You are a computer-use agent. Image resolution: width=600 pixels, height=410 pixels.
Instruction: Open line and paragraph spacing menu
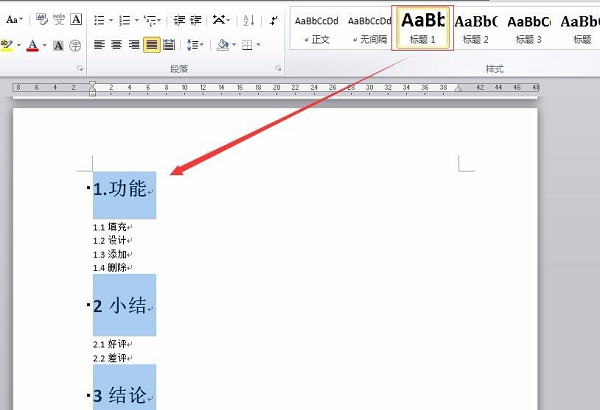(x=195, y=45)
